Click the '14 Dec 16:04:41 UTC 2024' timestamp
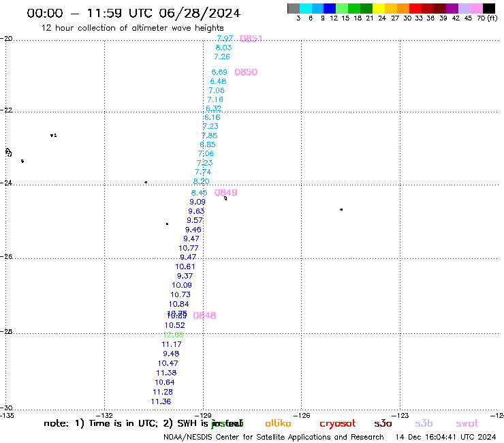The image size is (504, 443). coord(446,438)
